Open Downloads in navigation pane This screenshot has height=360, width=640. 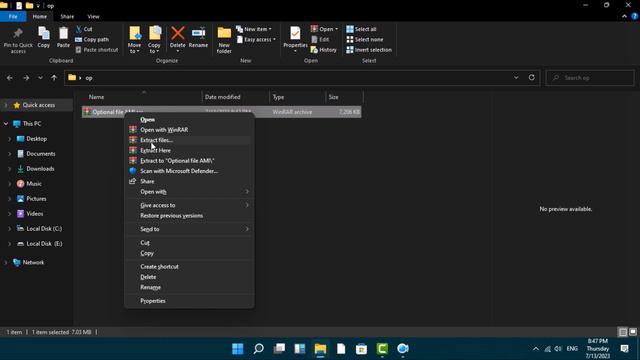[40, 169]
